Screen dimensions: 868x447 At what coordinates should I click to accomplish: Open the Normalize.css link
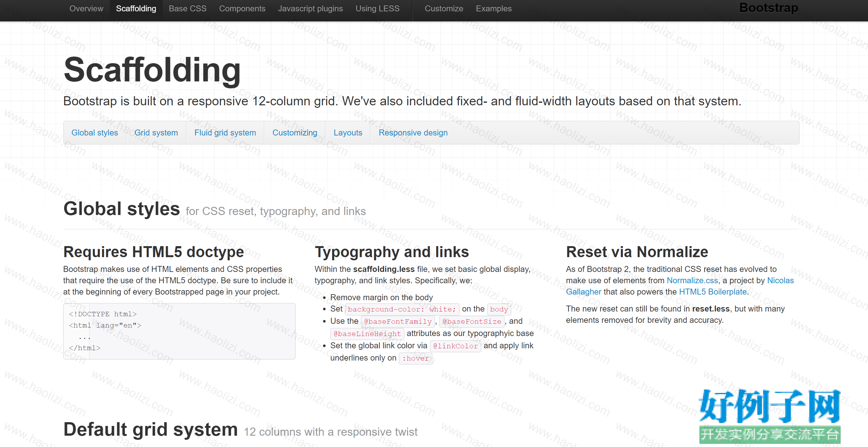692,280
